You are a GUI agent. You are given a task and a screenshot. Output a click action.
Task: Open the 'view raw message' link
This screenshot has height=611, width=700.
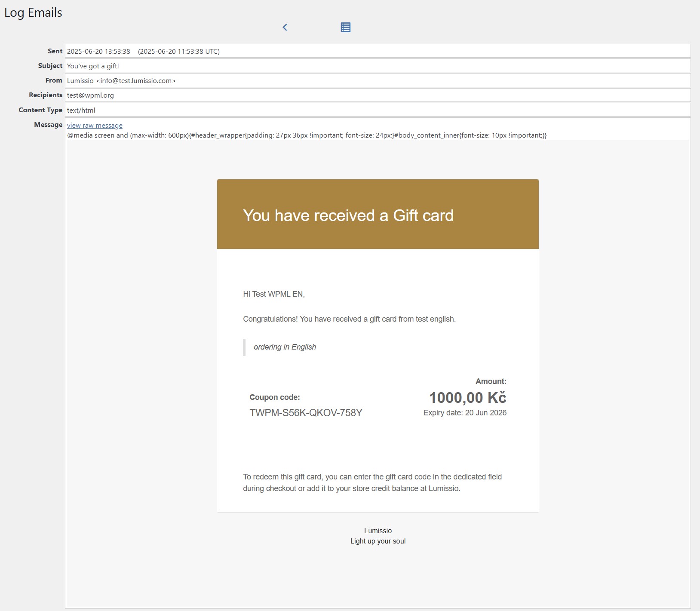95,126
